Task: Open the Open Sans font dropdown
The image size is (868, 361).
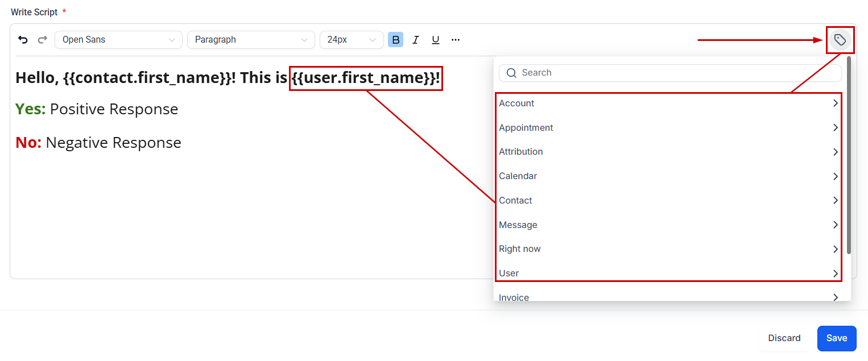Action: [x=118, y=40]
